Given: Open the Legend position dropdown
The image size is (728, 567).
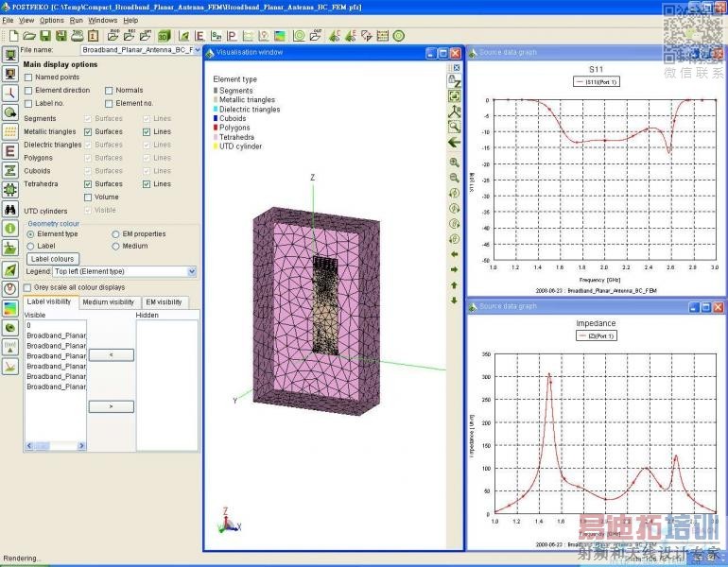Looking at the screenshot, I should coord(192,271).
